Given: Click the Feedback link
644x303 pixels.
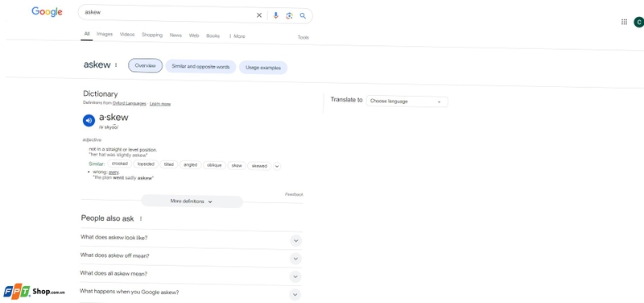Looking at the screenshot, I should (x=294, y=194).
